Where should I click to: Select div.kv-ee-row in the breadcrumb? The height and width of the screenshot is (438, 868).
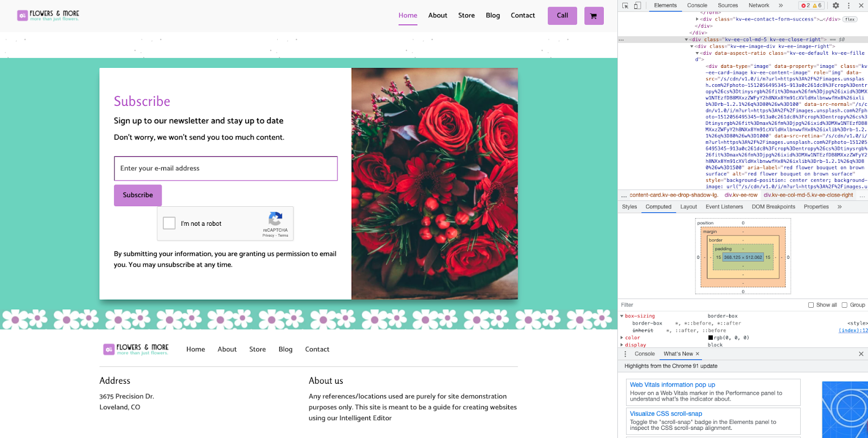pyautogui.click(x=741, y=195)
